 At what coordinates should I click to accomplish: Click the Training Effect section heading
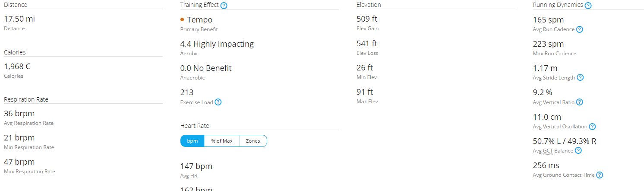(199, 5)
